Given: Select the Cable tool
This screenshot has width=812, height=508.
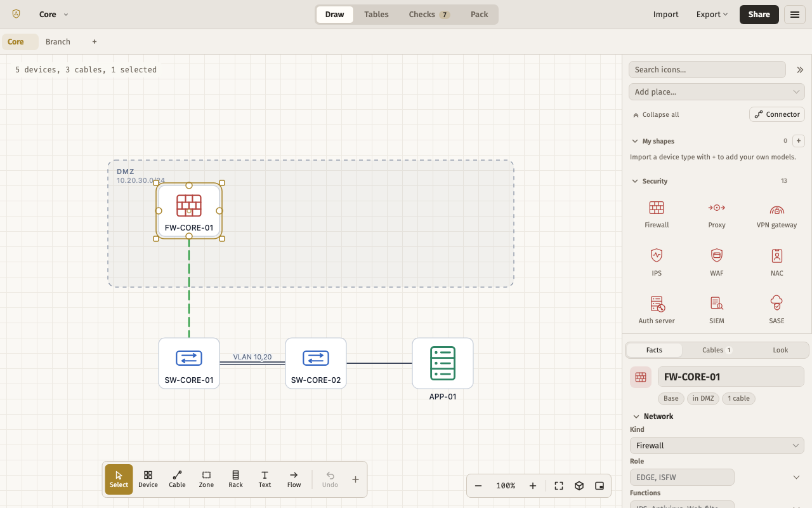Looking at the screenshot, I should (177, 479).
